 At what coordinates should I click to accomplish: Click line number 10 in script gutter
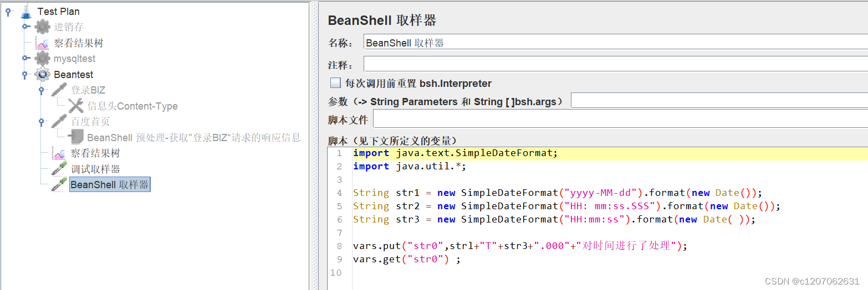click(x=336, y=272)
